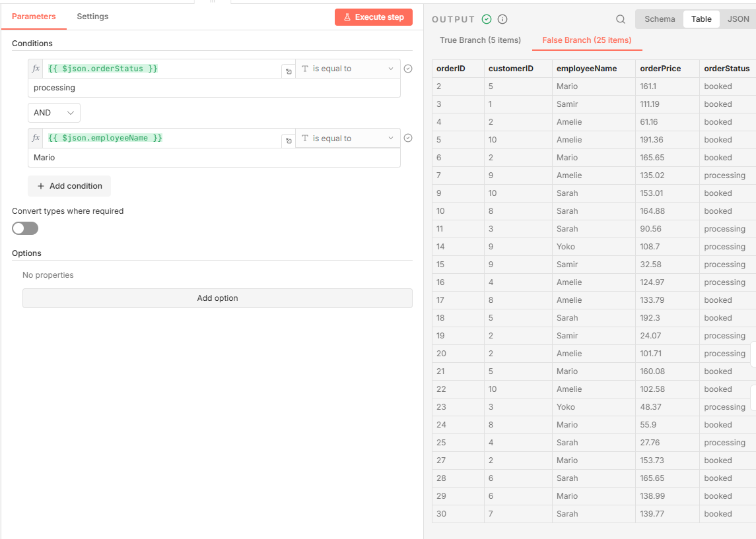756x539 pixels.
Task: Click the search icon in Output panel
Action: (620, 19)
